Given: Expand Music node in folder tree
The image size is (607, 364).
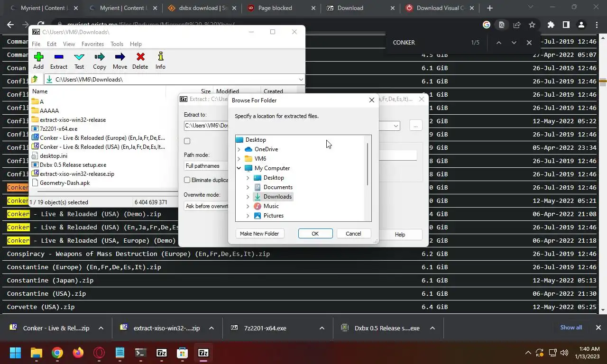Looking at the screenshot, I should click(x=248, y=206).
